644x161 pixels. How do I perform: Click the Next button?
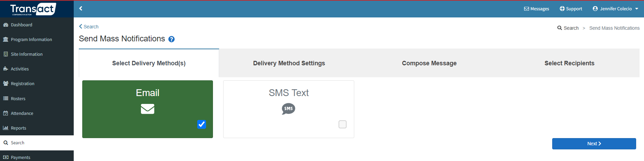(594, 144)
